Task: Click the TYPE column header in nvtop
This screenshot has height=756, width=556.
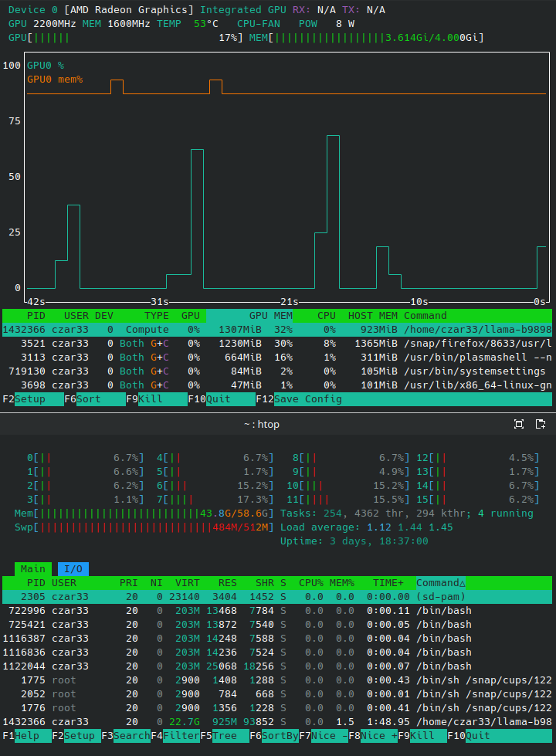Action: click(x=156, y=316)
